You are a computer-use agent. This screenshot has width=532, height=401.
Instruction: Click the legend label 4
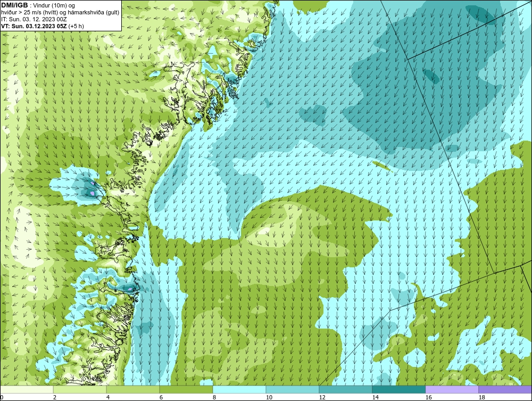[x=108, y=397]
